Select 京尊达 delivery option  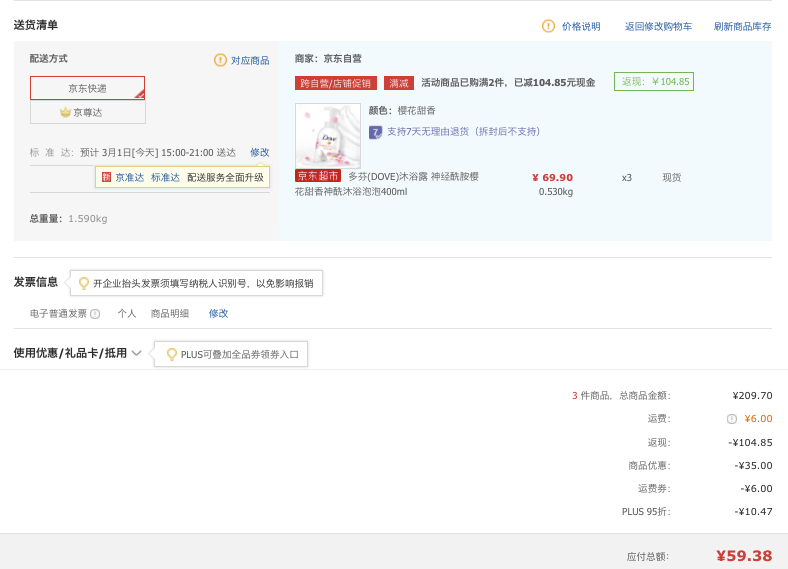(x=87, y=112)
